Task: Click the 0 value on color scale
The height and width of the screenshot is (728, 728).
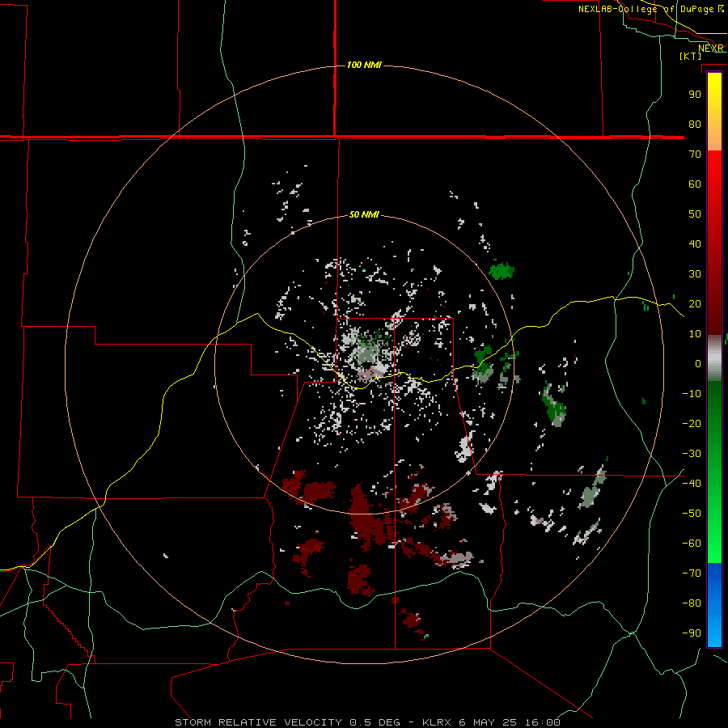Action: coord(698,363)
